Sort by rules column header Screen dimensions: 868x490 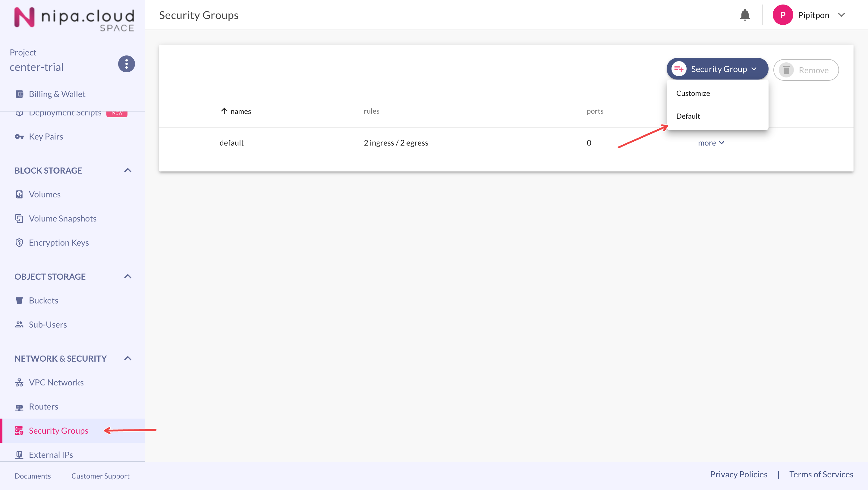(371, 111)
